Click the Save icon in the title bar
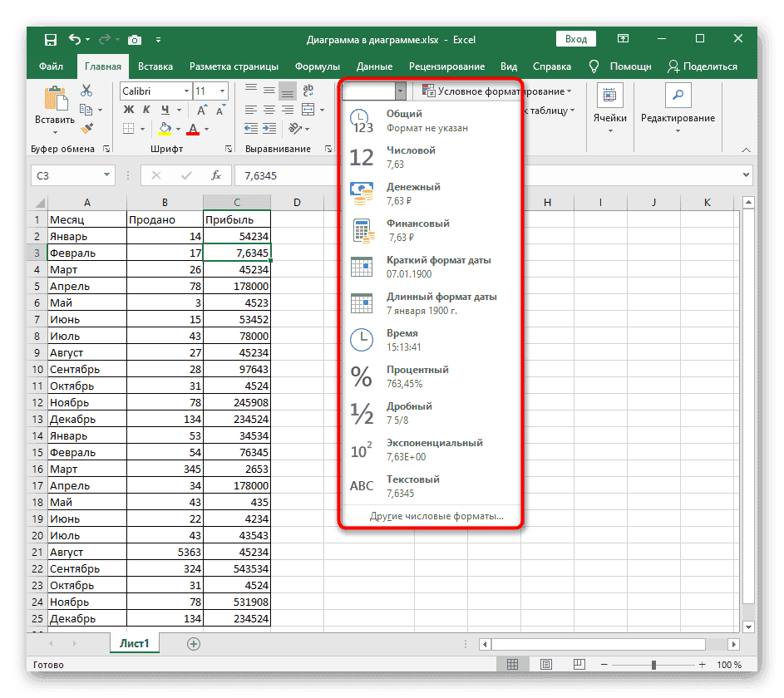The image size is (784, 698). pyautogui.click(x=51, y=39)
